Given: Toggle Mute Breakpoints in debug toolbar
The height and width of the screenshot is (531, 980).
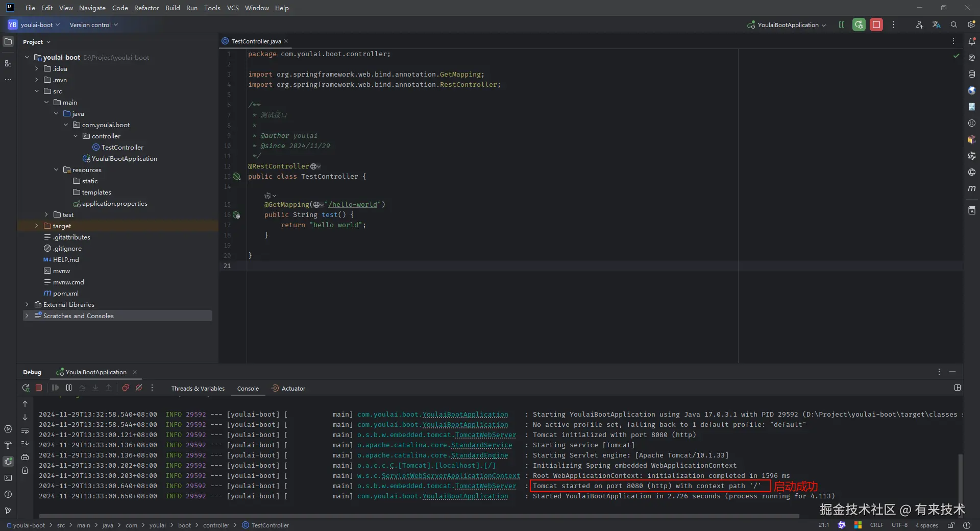Looking at the screenshot, I should coord(139,388).
